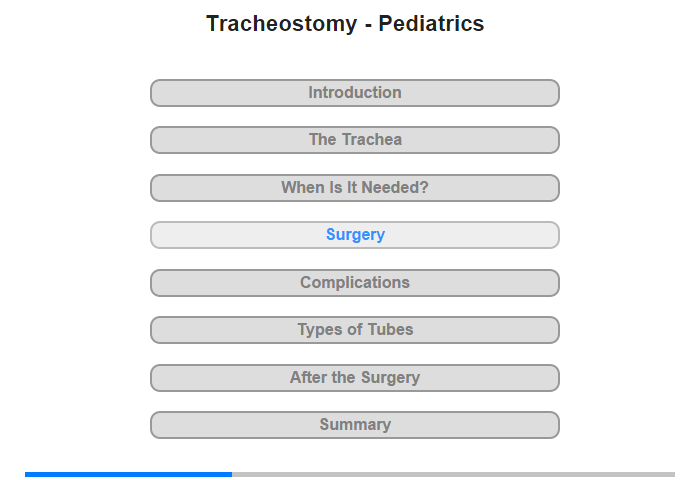Jump to the Complications section
Image resolution: width=700 pixels, height=480 pixels.
(354, 283)
